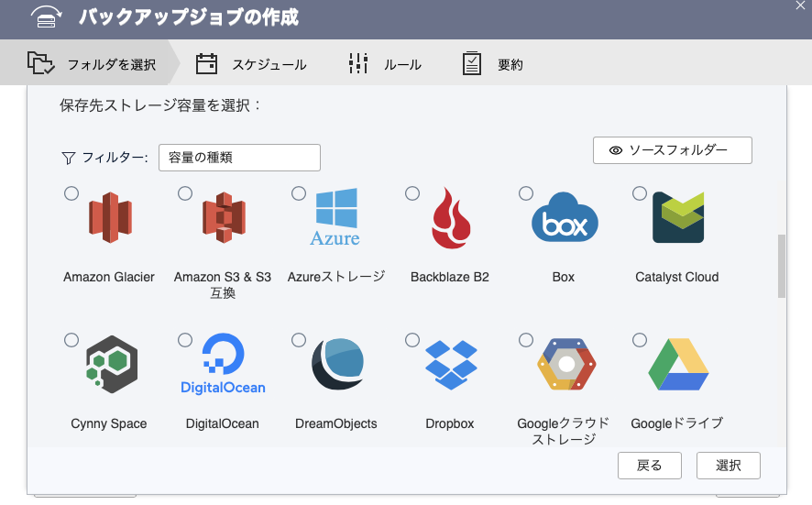Viewport: 812px width, 505px height.
Task: Click the Cynny Space hexagon logo
Action: click(111, 364)
